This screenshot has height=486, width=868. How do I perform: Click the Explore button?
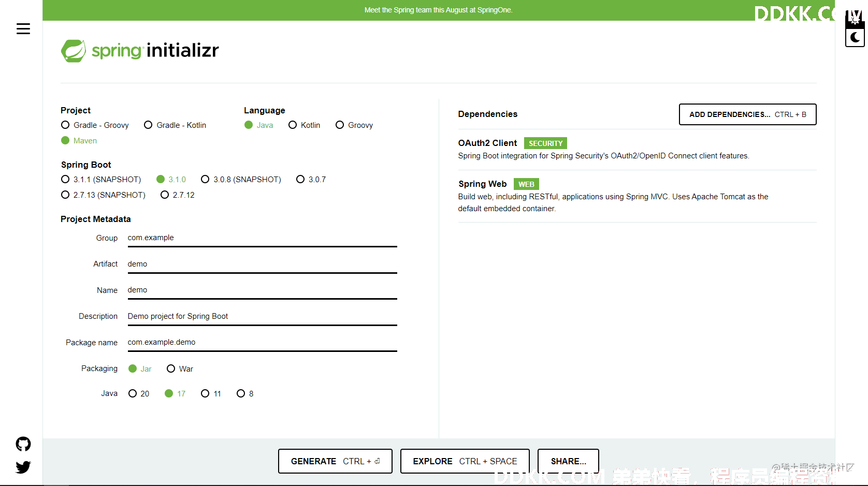465,461
